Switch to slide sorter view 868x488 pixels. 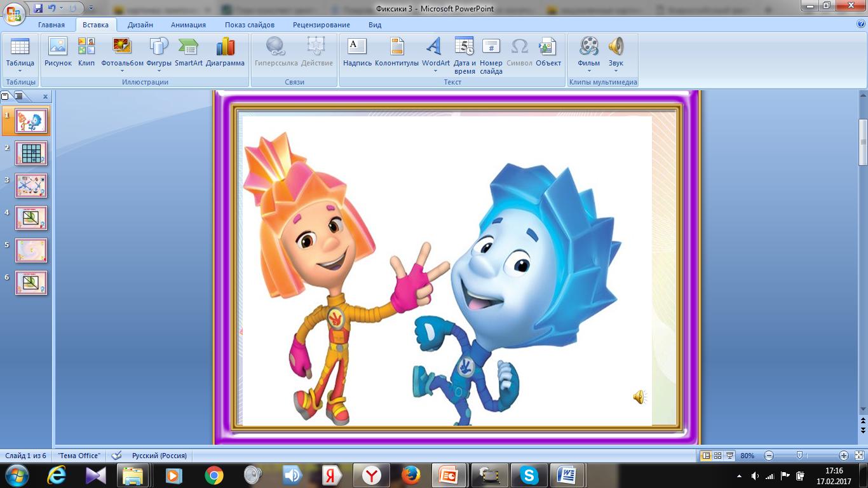pos(717,456)
